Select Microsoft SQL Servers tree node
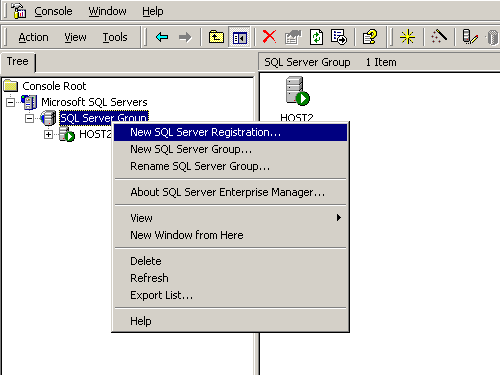 tap(94, 102)
